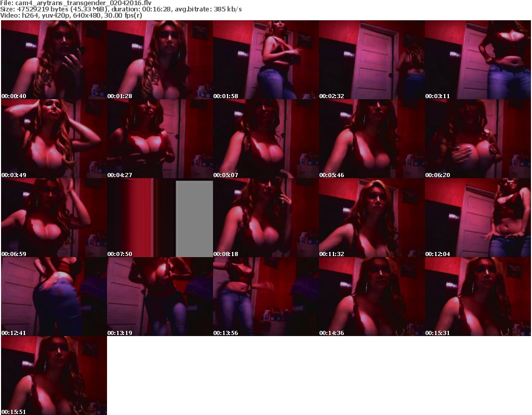532x415 pixels.
Task: Open the frame stamped 00:15:31
Action: point(478,297)
